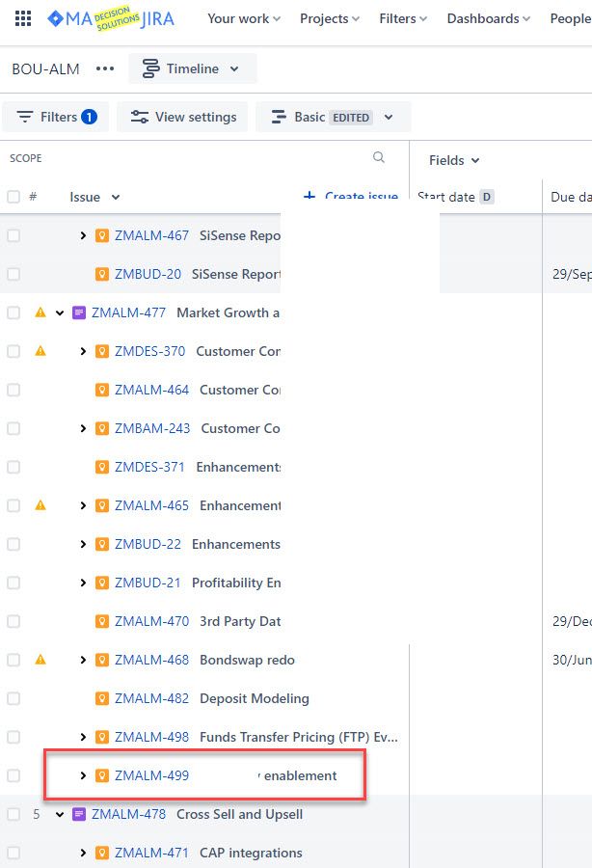Click the BOU-ALM plan title
This screenshot has height=868, width=592.
(46, 69)
